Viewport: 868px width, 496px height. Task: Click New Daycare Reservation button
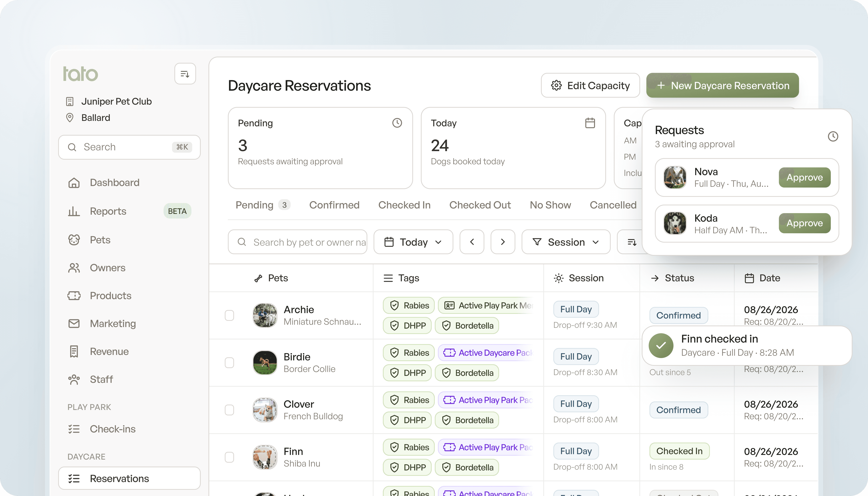coord(722,85)
